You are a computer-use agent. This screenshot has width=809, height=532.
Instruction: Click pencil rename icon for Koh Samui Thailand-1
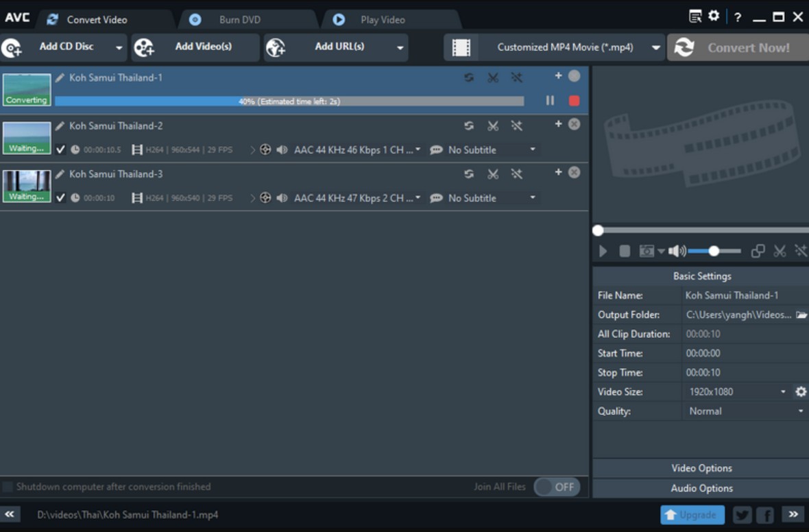[x=60, y=78]
